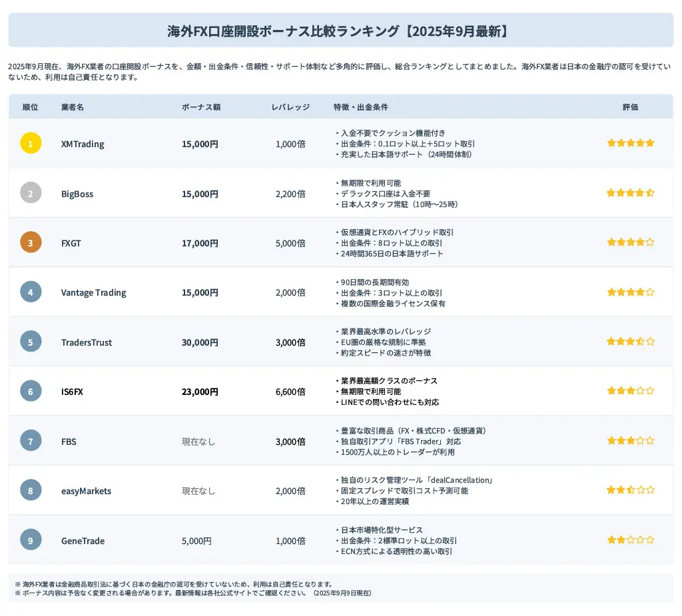Click Vantage Trading's 15,000円 bonus amount
The width and height of the screenshot is (682, 616).
tap(200, 293)
